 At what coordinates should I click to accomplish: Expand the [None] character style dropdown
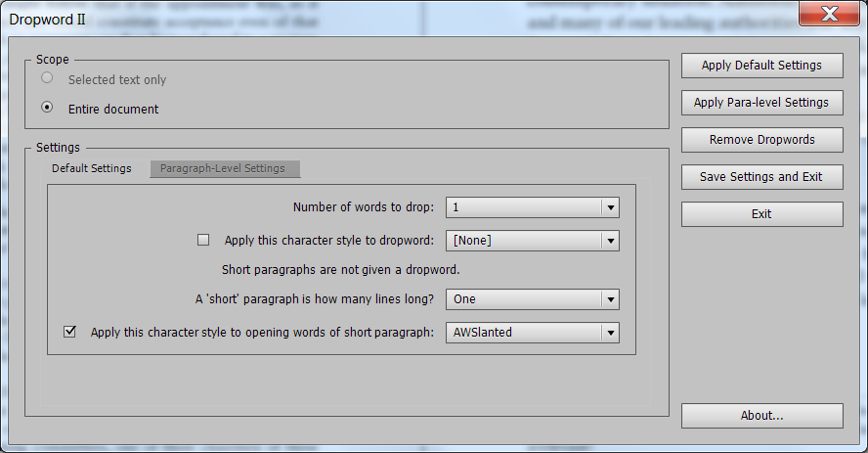click(532, 240)
